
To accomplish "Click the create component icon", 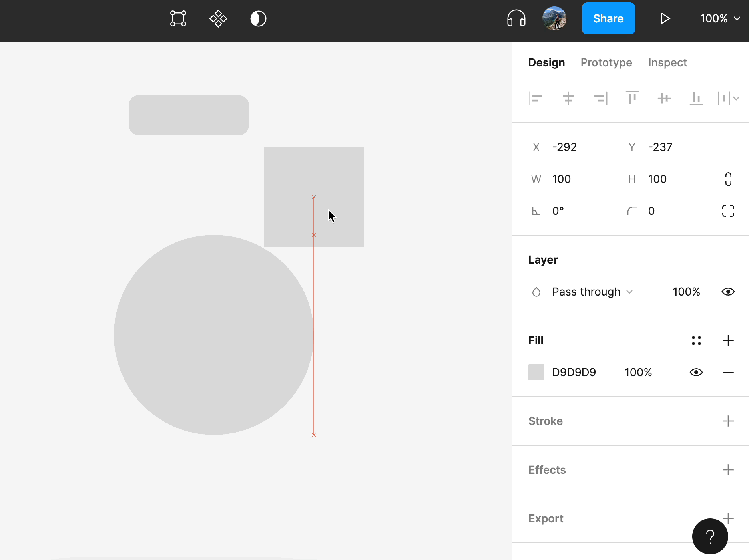I will 218,18.
